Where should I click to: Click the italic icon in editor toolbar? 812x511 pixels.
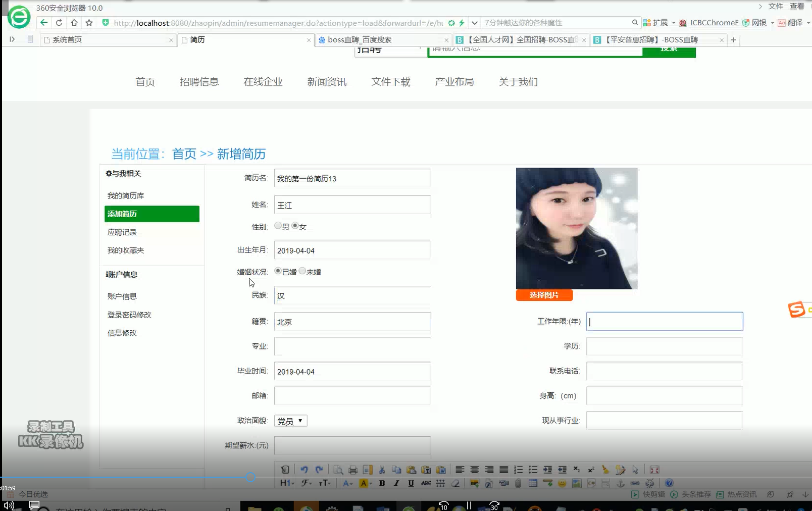396,483
